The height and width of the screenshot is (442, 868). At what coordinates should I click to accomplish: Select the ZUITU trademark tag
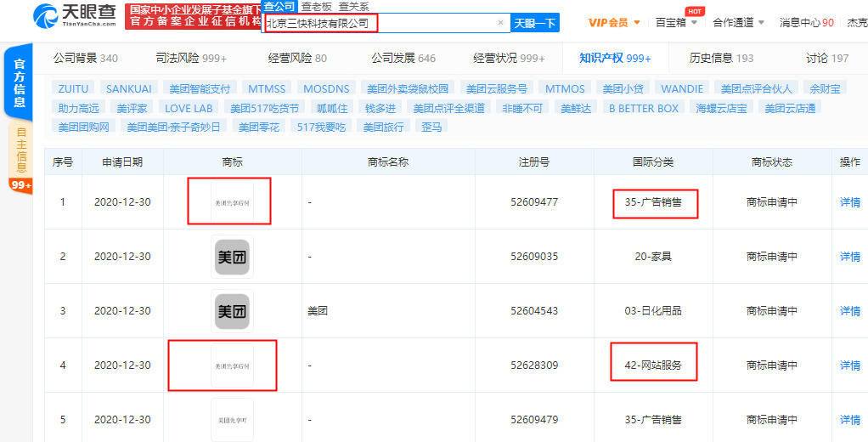click(72, 88)
